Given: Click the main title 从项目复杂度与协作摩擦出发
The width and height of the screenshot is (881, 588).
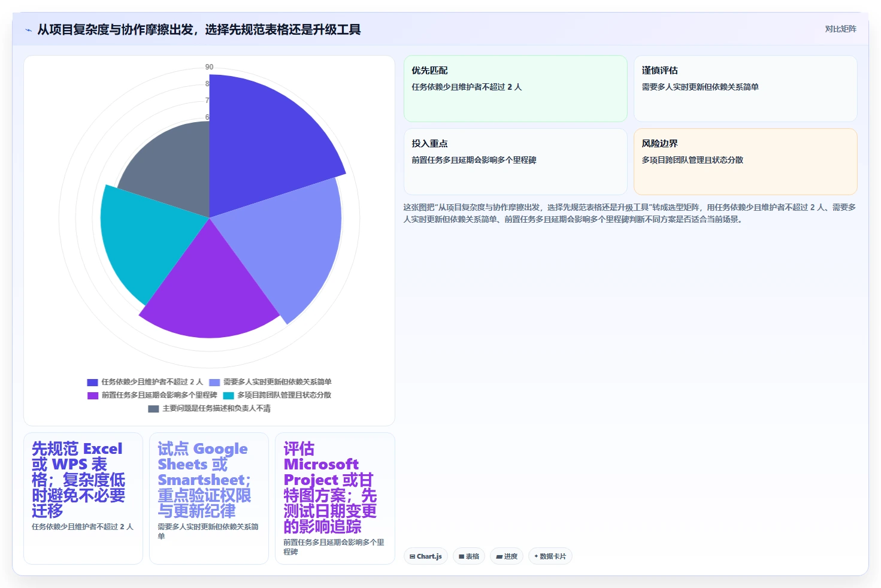Looking at the screenshot, I should (x=199, y=29).
